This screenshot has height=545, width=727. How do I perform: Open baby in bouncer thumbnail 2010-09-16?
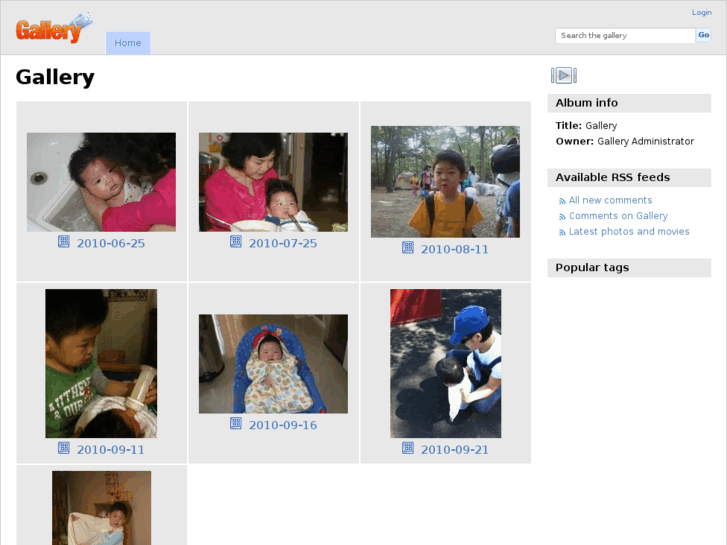tap(273, 364)
